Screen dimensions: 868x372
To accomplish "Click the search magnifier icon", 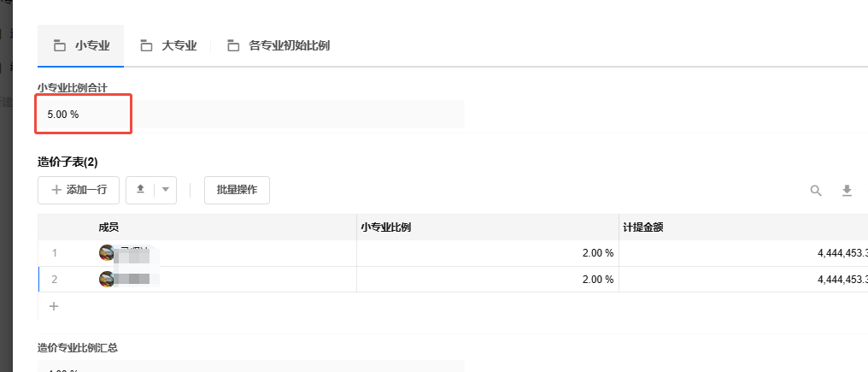I will pos(816,191).
